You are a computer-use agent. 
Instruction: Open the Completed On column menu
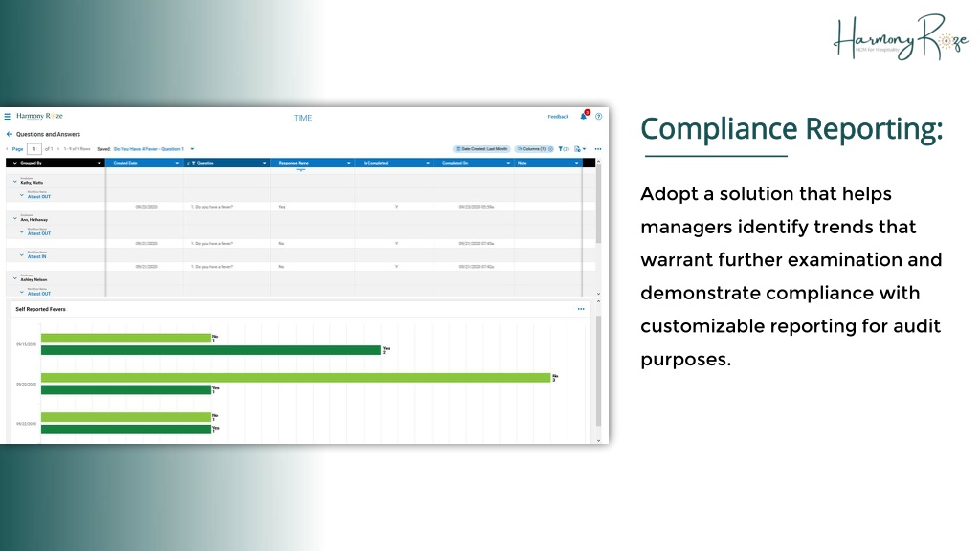coord(508,163)
